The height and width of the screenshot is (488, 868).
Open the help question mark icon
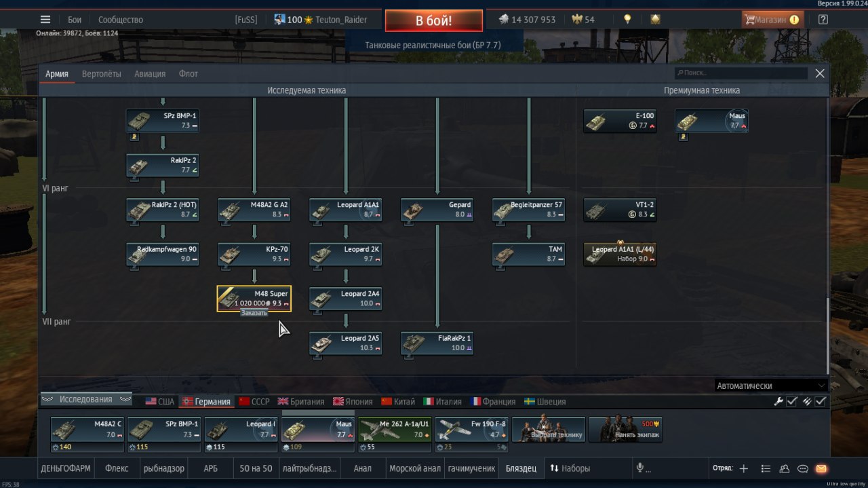[x=823, y=20]
